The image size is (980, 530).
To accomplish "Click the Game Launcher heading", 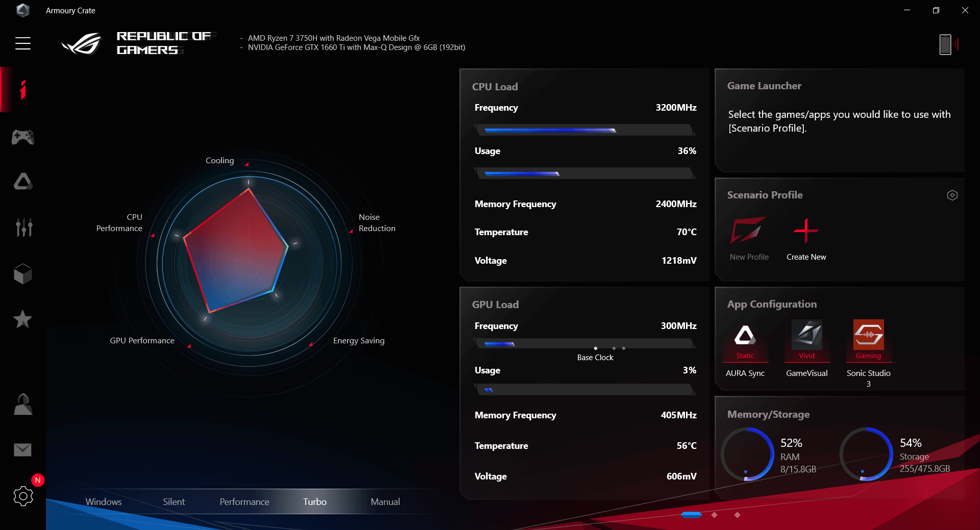I will coord(764,86).
